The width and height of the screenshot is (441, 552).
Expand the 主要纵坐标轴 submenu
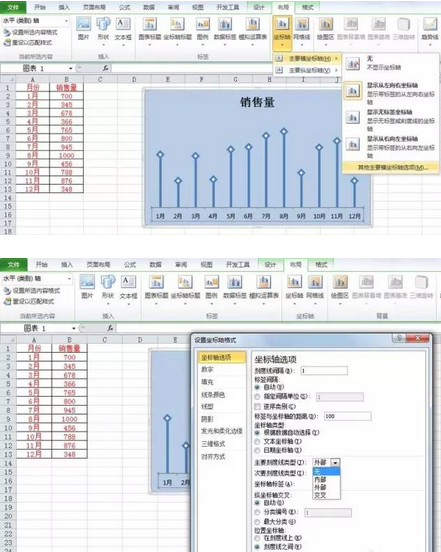pos(307,70)
